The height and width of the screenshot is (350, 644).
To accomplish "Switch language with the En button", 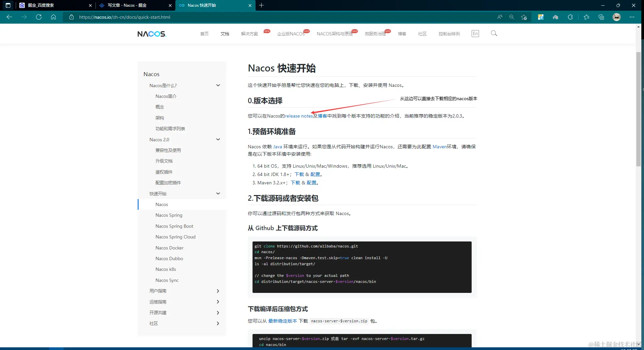I will point(475,33).
